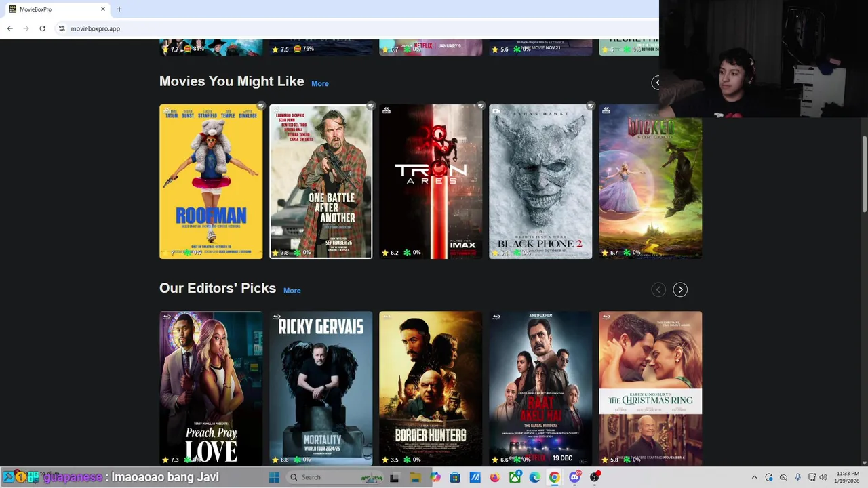Screen dimensions: 868x488
Task: Toggle favorite heart on One Battle After Another
Action: pyautogui.click(x=370, y=106)
